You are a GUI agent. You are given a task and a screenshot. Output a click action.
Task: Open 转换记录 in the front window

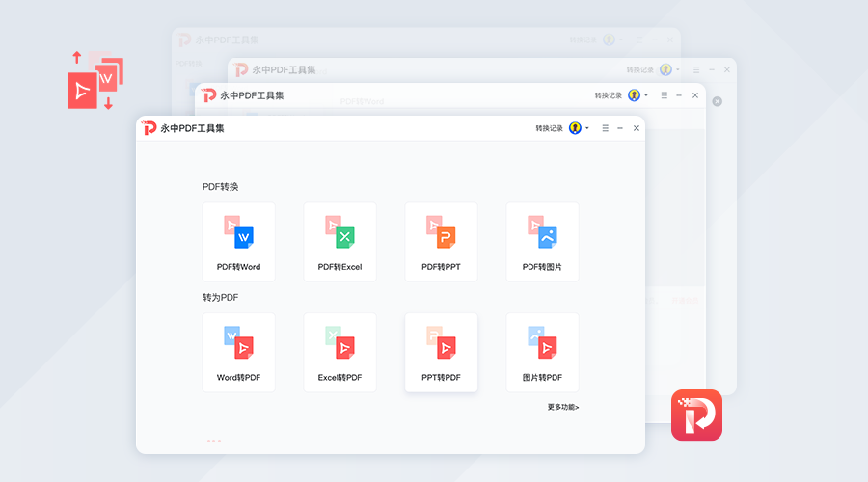tap(549, 128)
